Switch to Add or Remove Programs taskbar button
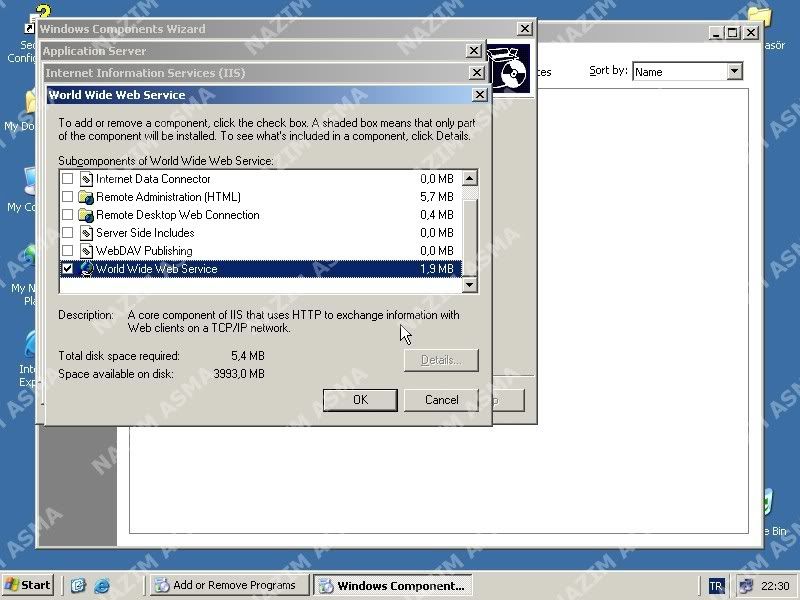The width and height of the screenshot is (800, 600). [x=230, y=585]
